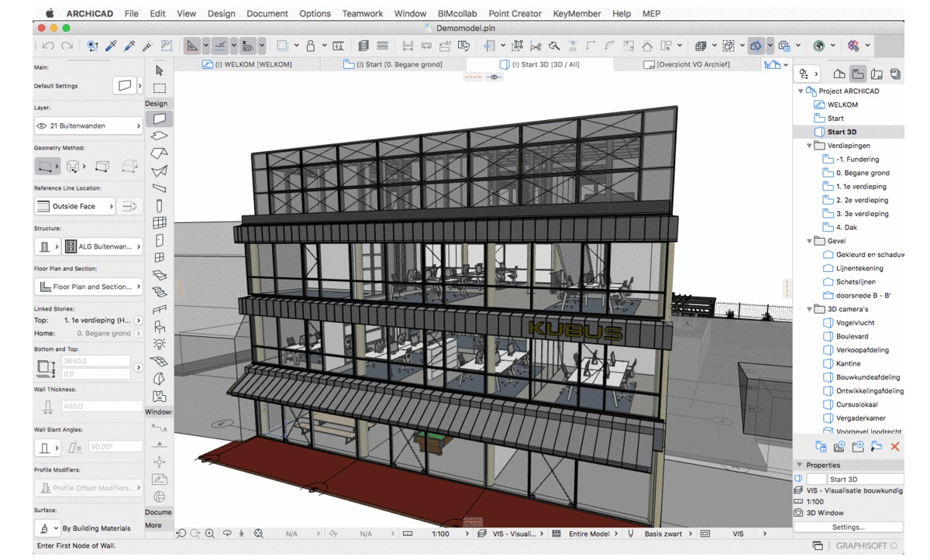Switch to the [Overzicht VO Archief] tab
Image resolution: width=930 pixels, height=560 pixels.
687,64
